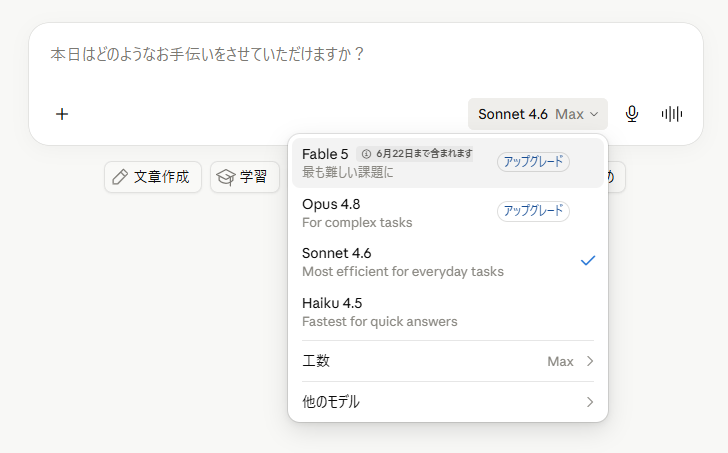Click the 最も難しい課題に description
This screenshot has height=453, width=728.
click(348, 173)
